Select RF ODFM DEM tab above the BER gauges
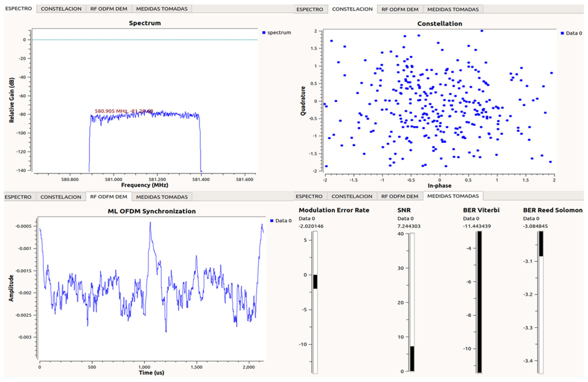The height and width of the screenshot is (382, 588). [399, 196]
